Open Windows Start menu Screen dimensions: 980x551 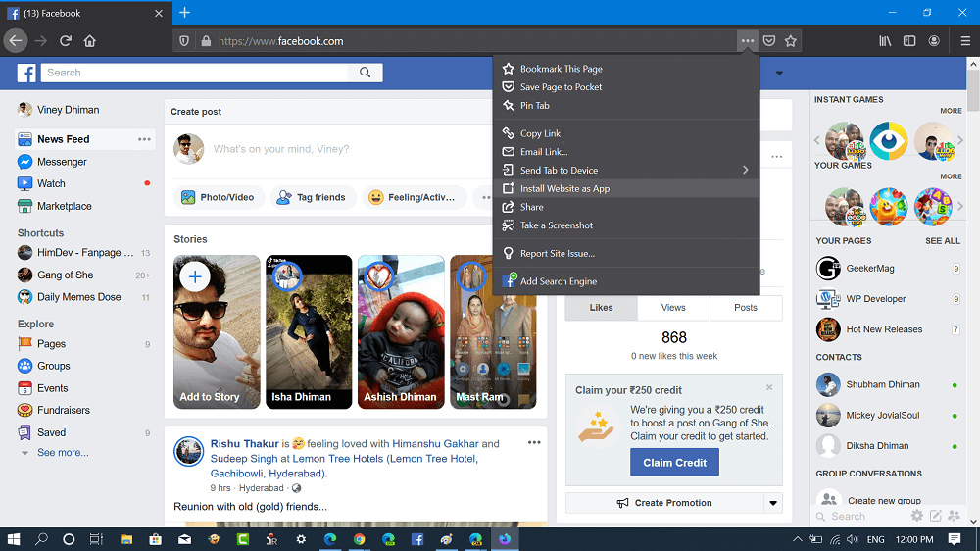click(13, 539)
